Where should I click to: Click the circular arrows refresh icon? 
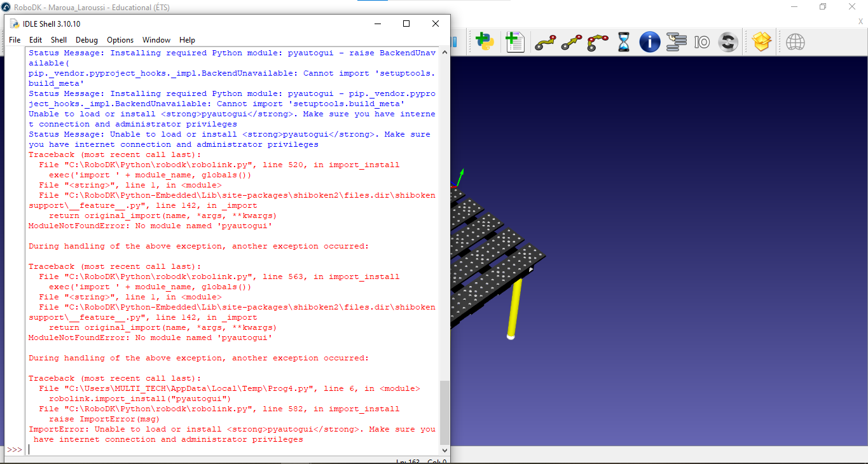pyautogui.click(x=727, y=43)
